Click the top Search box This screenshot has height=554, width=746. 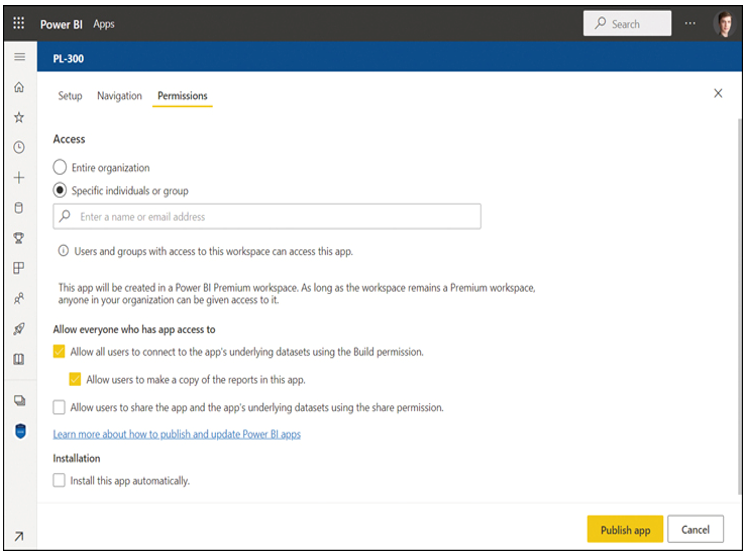tap(627, 23)
